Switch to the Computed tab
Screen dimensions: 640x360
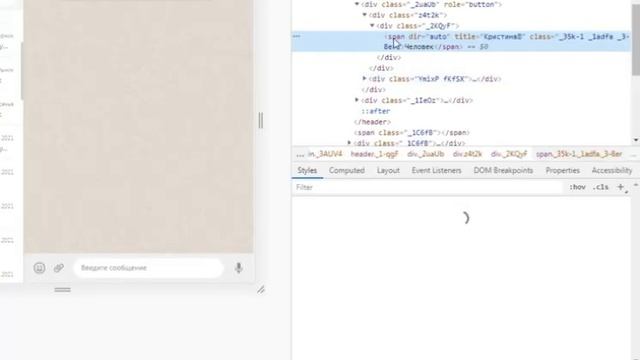(347, 170)
